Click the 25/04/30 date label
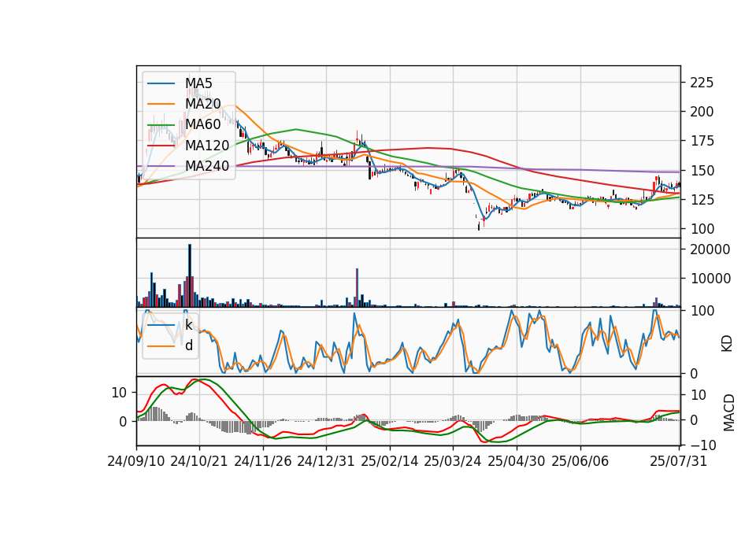The width and height of the screenshot is (756, 543). pyautogui.click(x=517, y=461)
